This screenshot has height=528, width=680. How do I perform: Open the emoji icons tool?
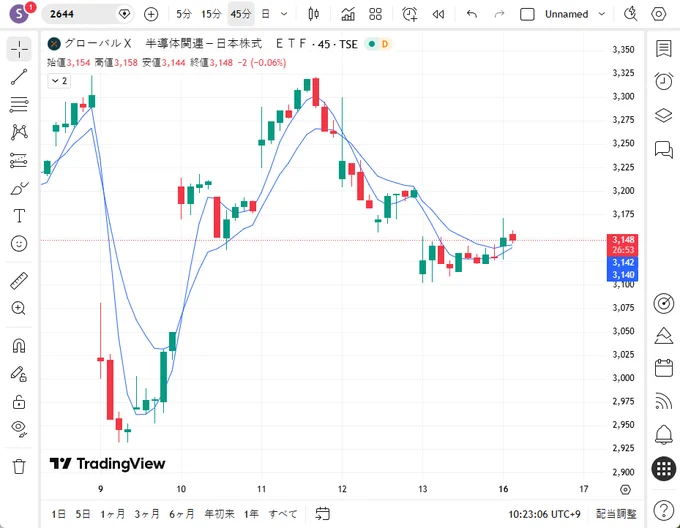[19, 243]
